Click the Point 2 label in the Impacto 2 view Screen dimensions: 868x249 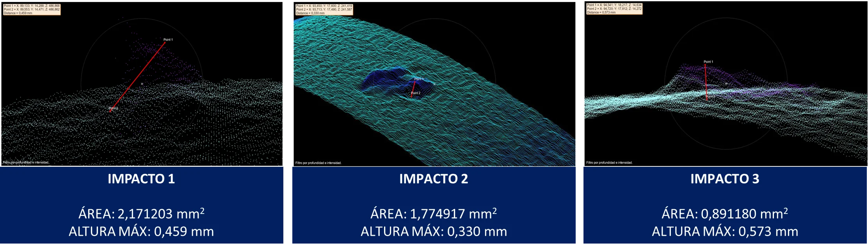(x=416, y=93)
